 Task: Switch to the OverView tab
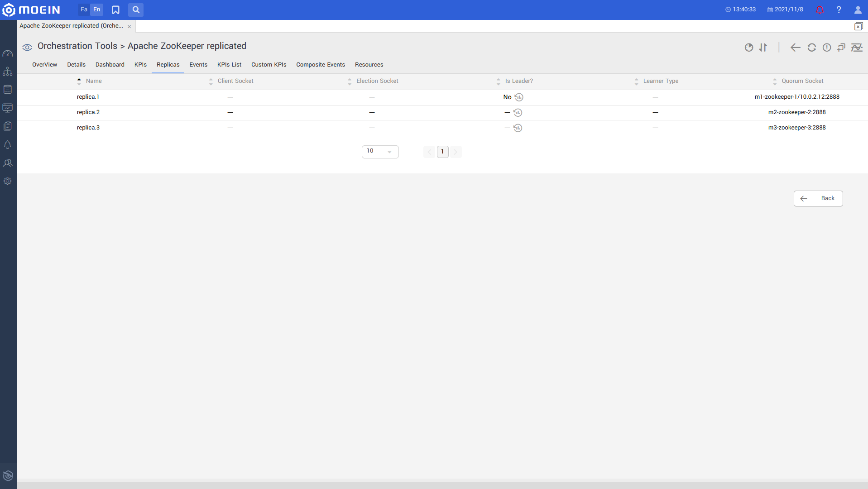click(45, 65)
